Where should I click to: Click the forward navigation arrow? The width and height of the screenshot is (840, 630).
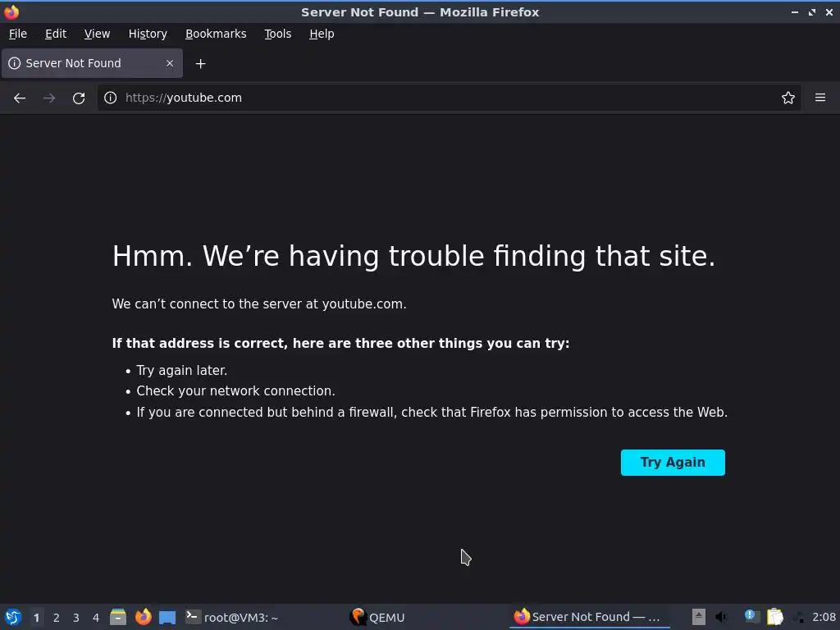point(49,98)
